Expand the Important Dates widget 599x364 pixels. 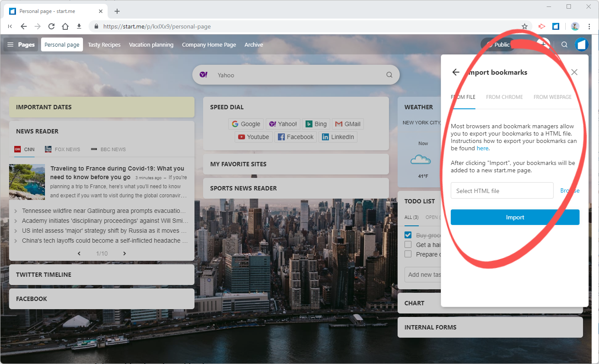click(x=102, y=107)
